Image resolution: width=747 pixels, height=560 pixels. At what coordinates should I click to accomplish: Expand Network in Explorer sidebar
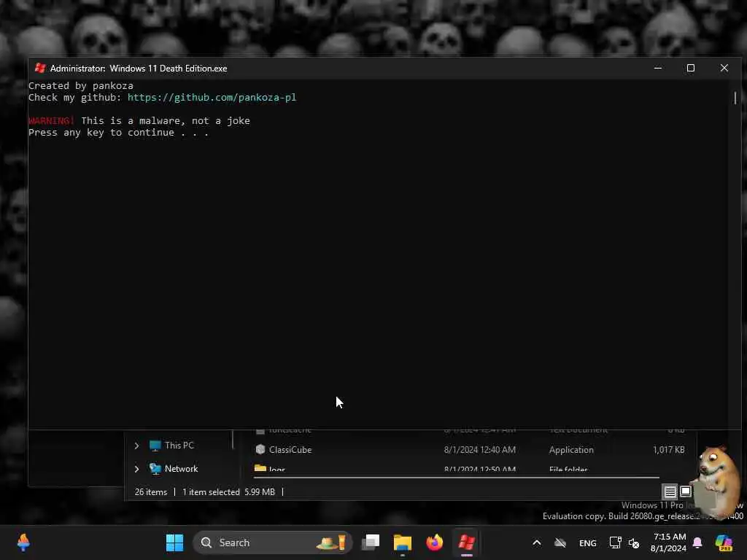[x=136, y=469]
